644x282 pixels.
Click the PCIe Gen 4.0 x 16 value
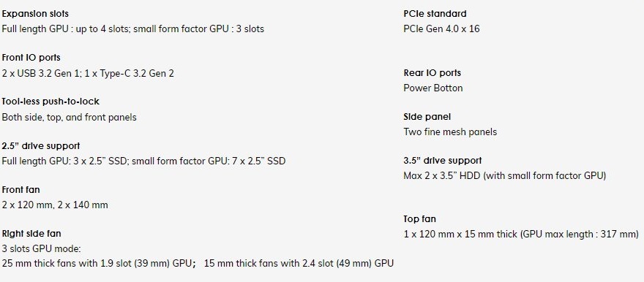pyautogui.click(x=441, y=29)
